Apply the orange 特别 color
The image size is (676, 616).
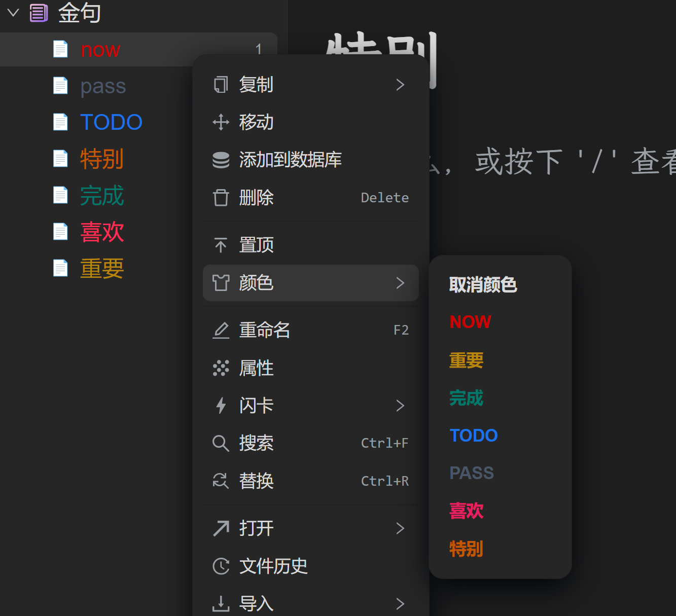(x=466, y=549)
